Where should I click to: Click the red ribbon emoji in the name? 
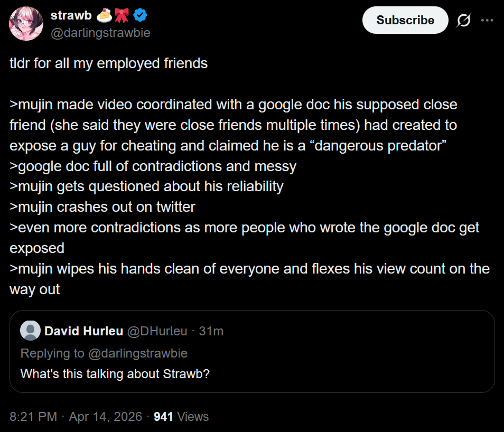coord(122,16)
